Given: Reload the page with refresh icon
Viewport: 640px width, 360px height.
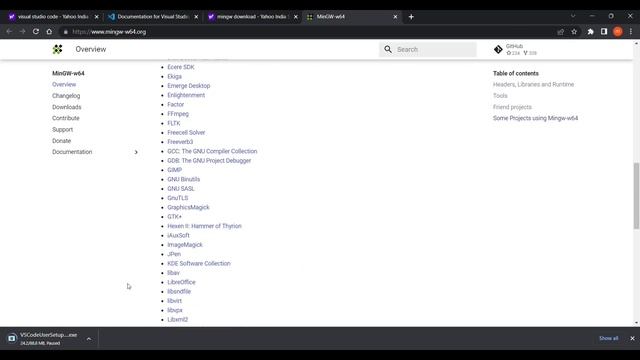Looking at the screenshot, I should coord(36,31).
